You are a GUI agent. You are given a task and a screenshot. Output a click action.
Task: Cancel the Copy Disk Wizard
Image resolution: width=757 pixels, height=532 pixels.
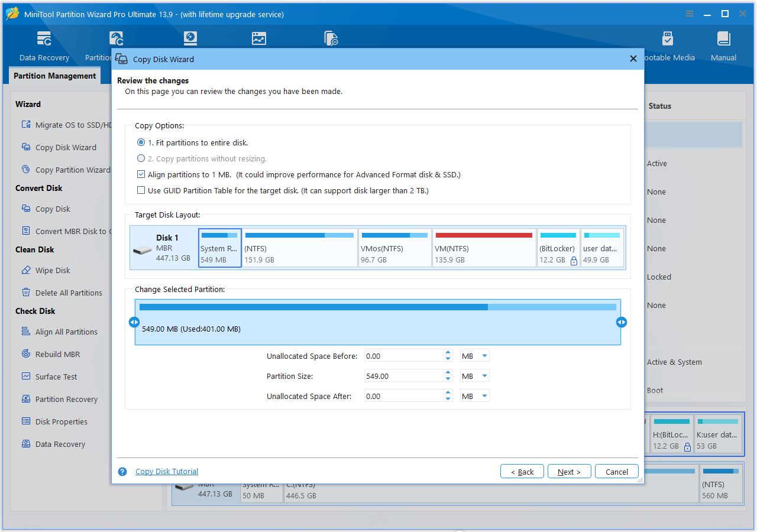point(617,471)
